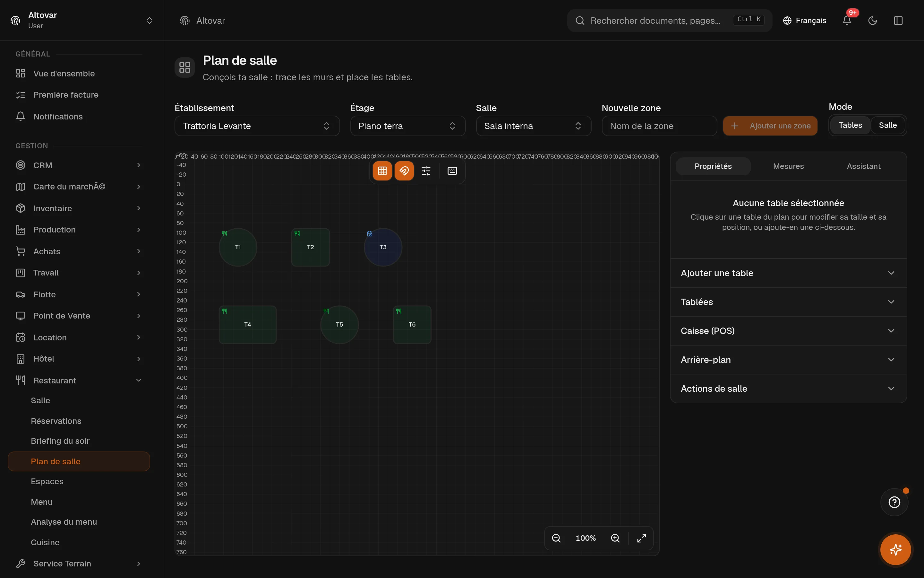Switch to Assistant tab
The width and height of the screenshot is (924, 578).
point(863,166)
